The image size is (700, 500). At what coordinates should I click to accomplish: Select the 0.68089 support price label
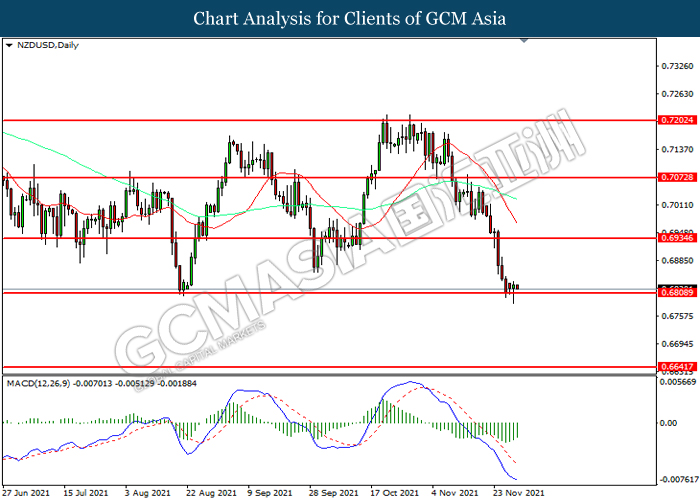(x=677, y=292)
